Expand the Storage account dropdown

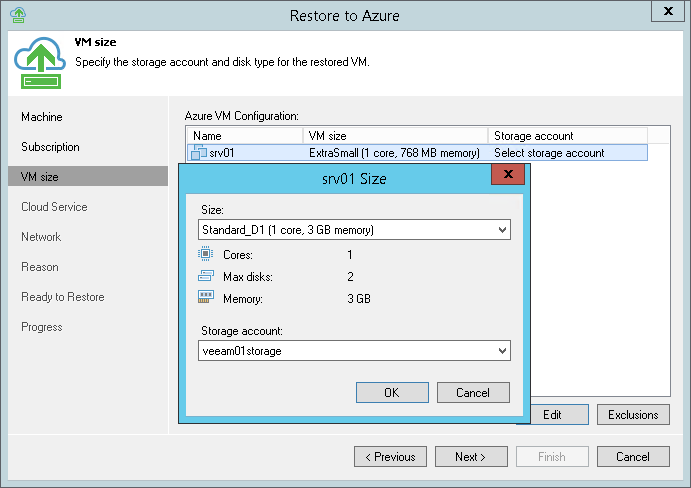click(x=501, y=351)
